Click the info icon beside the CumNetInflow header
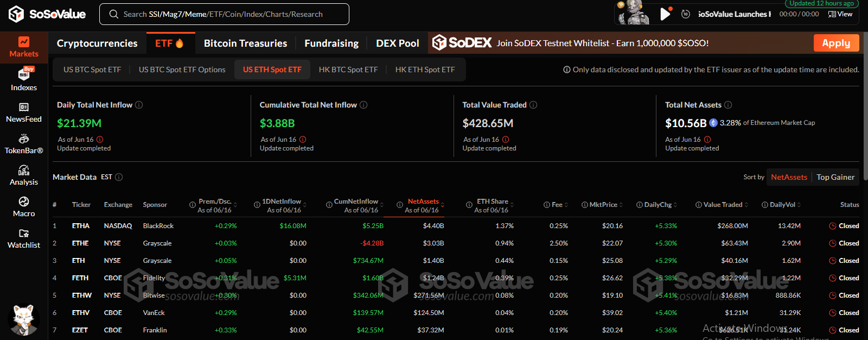This screenshot has height=340, width=868. tap(329, 205)
